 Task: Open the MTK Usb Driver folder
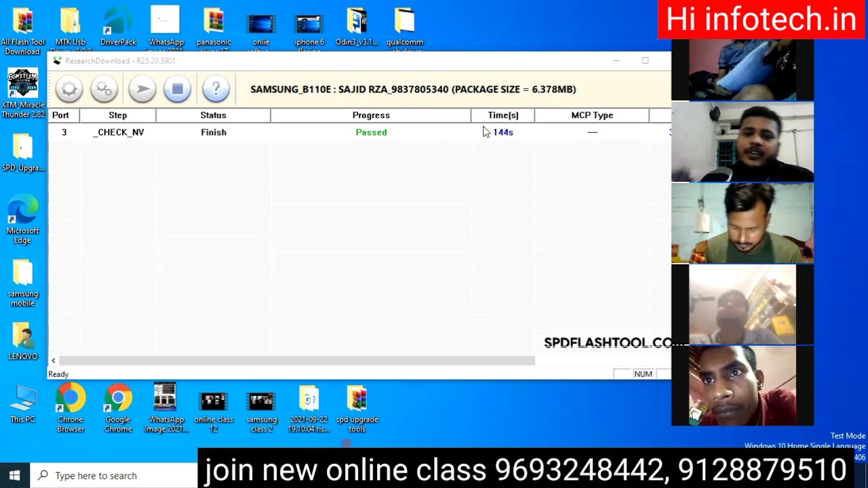point(71,30)
